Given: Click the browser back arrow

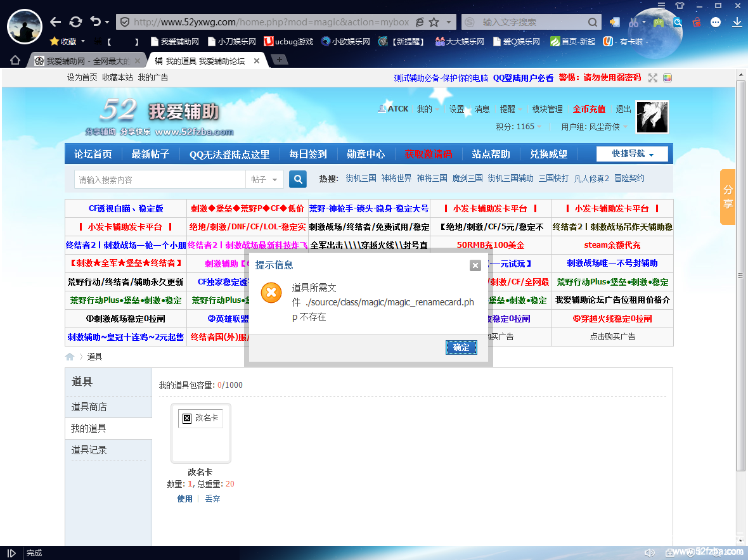Looking at the screenshot, I should coord(56,22).
